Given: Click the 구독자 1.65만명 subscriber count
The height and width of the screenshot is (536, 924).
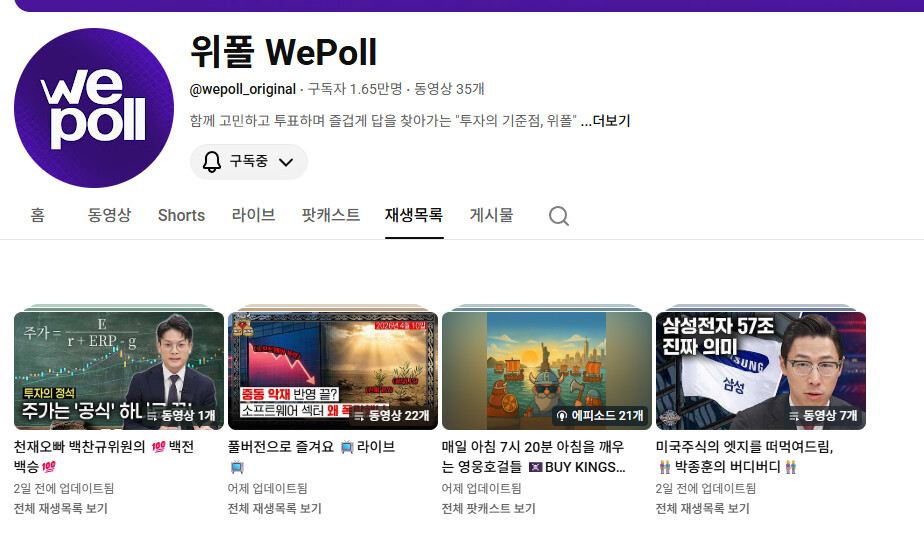Looking at the screenshot, I should (355, 89).
